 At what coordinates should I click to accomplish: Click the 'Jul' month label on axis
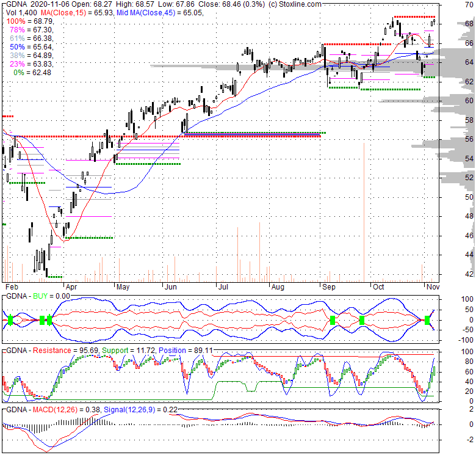223,287
